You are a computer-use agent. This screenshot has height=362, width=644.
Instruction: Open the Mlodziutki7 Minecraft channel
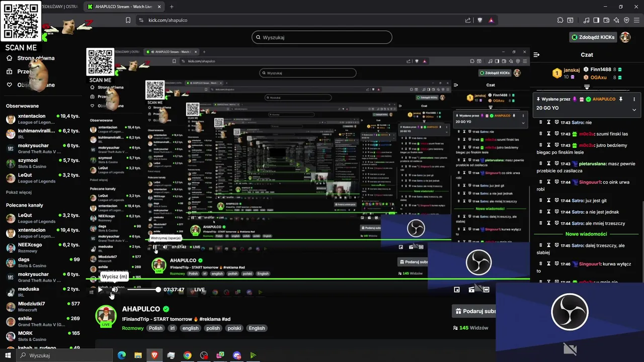tap(43, 307)
